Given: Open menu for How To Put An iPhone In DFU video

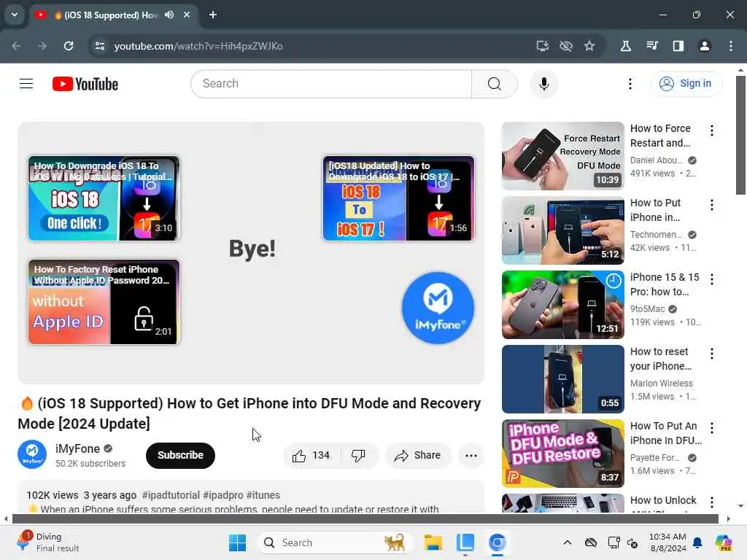Looking at the screenshot, I should [711, 427].
